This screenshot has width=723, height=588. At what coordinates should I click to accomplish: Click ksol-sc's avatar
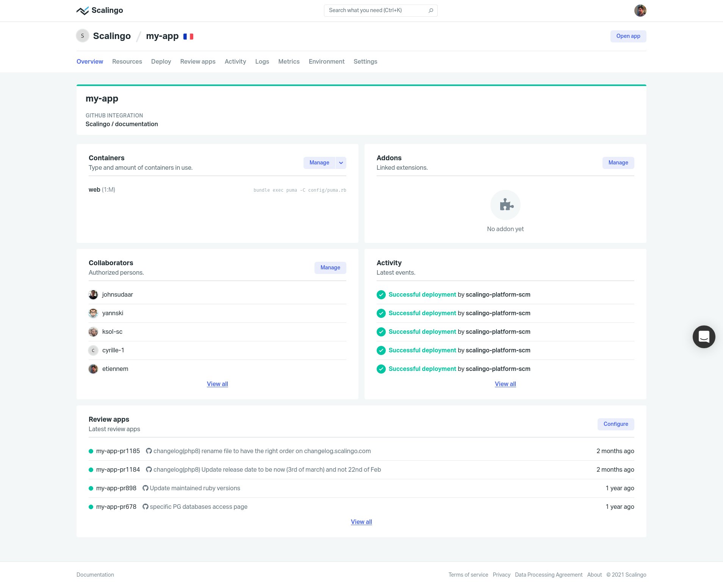click(x=93, y=332)
